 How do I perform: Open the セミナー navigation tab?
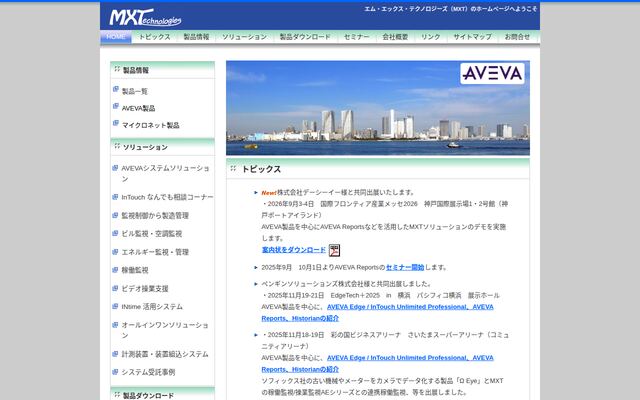[x=357, y=37]
